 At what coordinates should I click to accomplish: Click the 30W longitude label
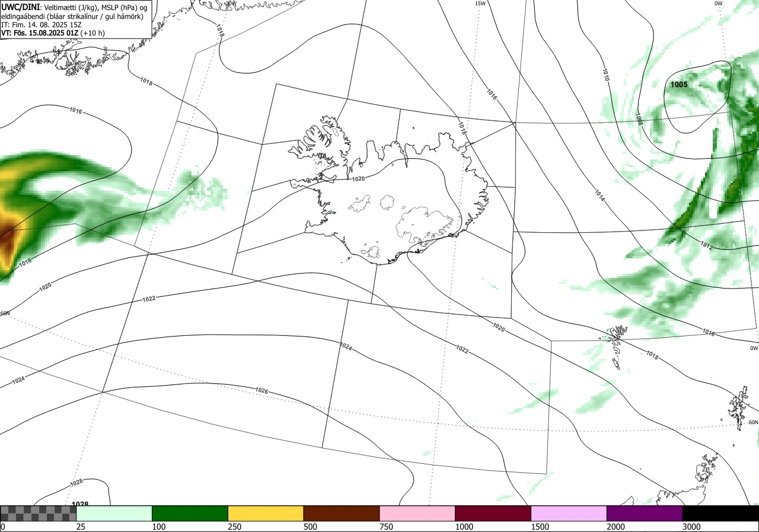pyautogui.click(x=231, y=3)
